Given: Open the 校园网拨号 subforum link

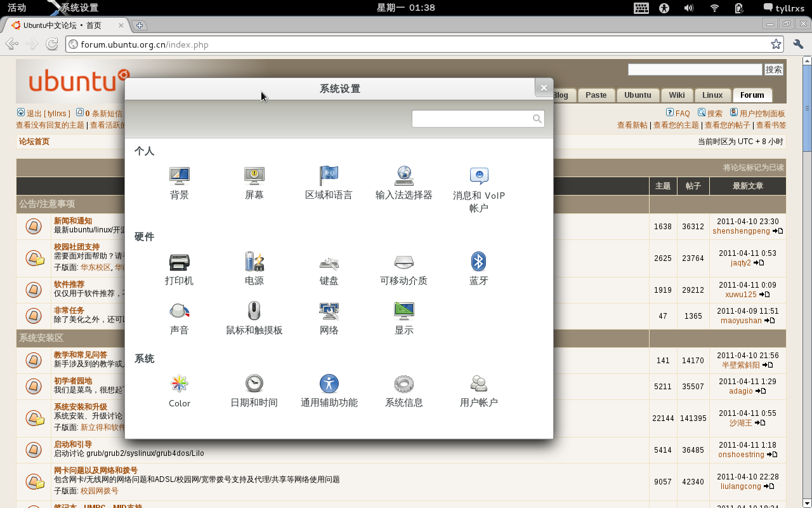Looking at the screenshot, I should (99, 491).
